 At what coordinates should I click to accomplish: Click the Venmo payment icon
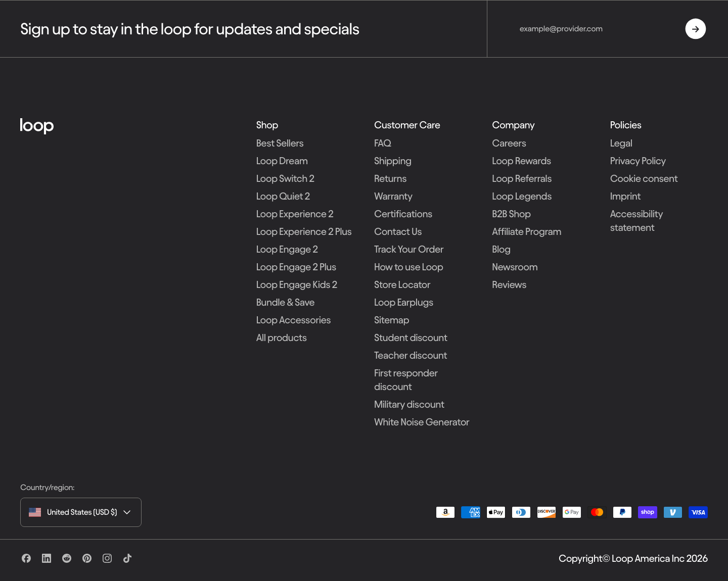[673, 512]
